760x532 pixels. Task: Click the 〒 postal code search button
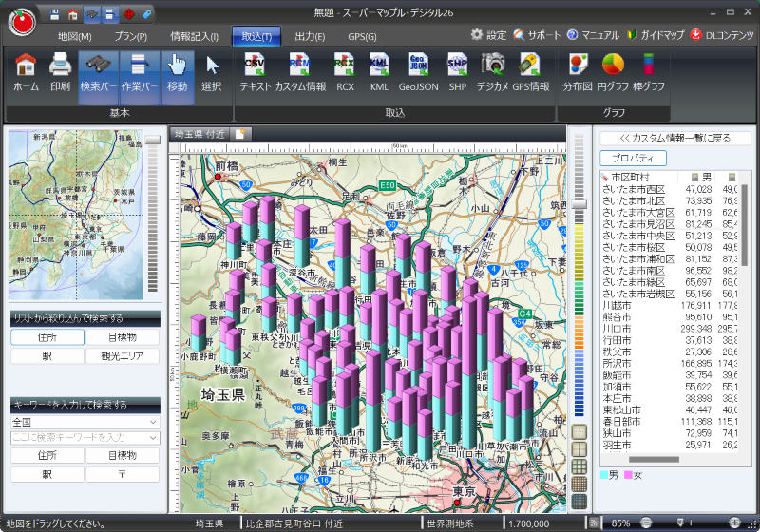[x=123, y=474]
